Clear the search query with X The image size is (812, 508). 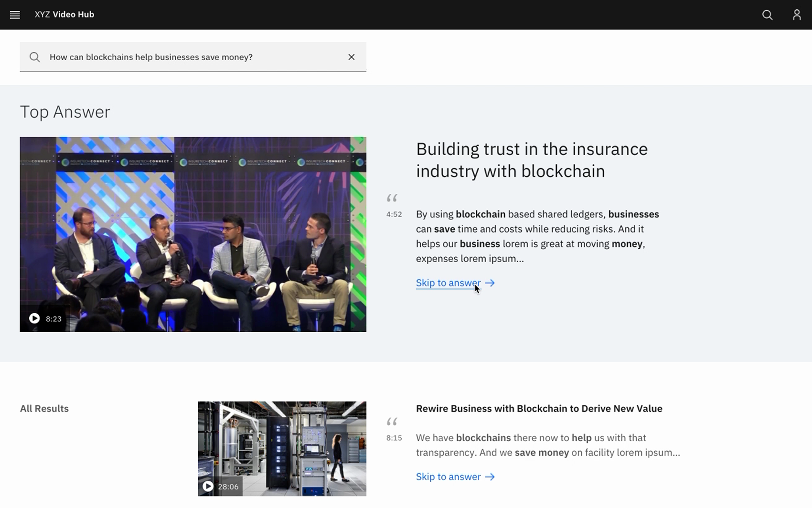[351, 57]
